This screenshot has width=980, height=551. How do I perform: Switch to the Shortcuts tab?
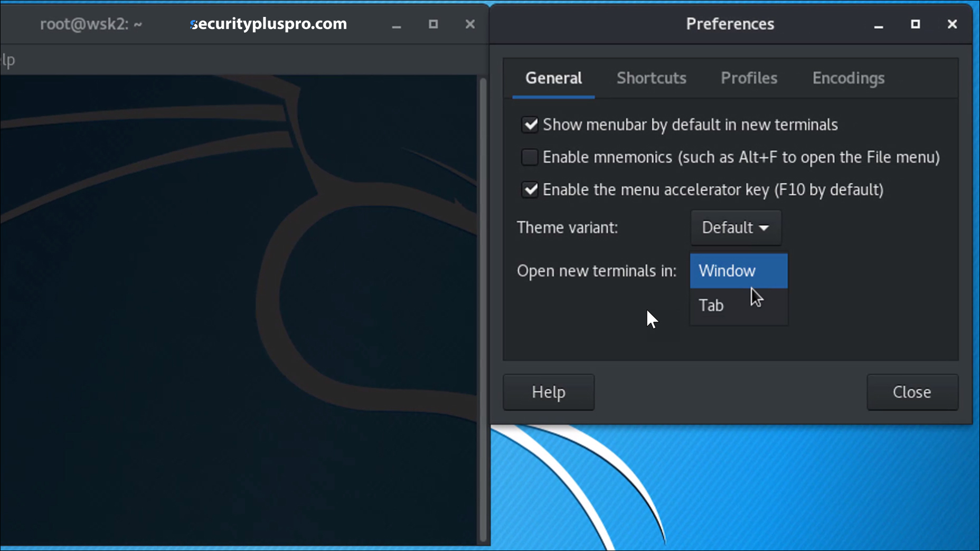pyautogui.click(x=651, y=78)
